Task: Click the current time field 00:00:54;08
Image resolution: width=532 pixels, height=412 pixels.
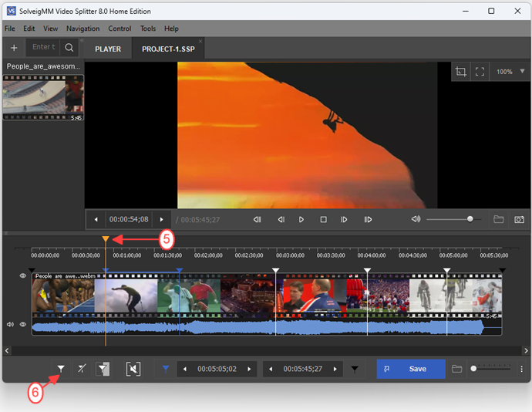Action: coord(129,220)
